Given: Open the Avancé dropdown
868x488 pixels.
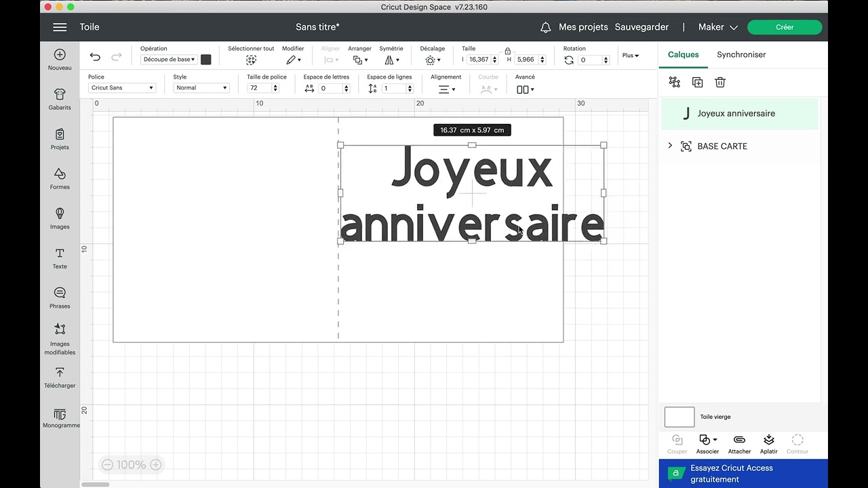Looking at the screenshot, I should pyautogui.click(x=525, y=89).
